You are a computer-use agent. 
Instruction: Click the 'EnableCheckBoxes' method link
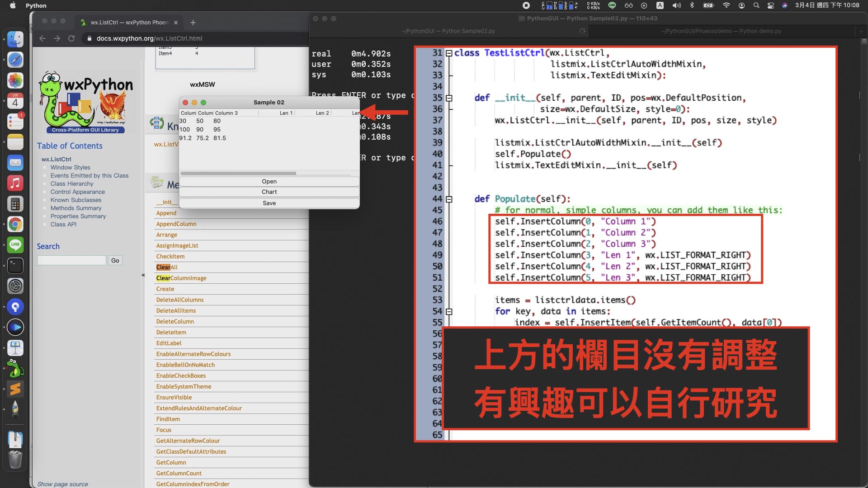(180, 375)
